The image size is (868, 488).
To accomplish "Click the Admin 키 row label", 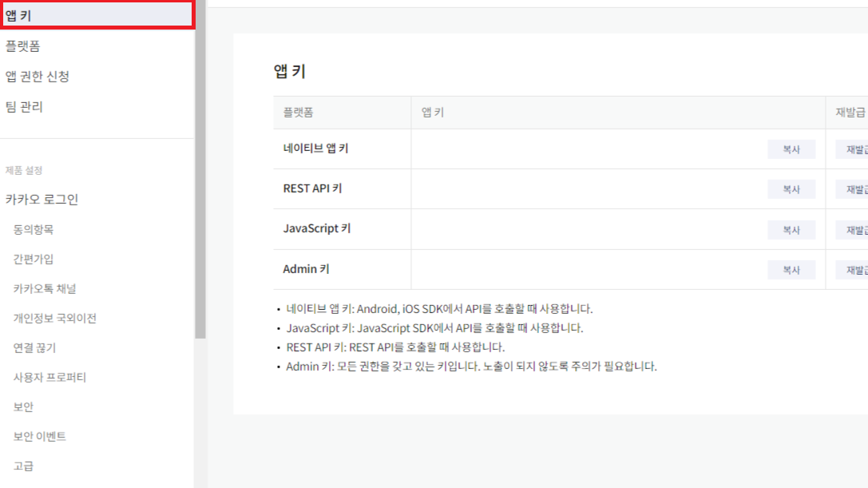I will (306, 269).
